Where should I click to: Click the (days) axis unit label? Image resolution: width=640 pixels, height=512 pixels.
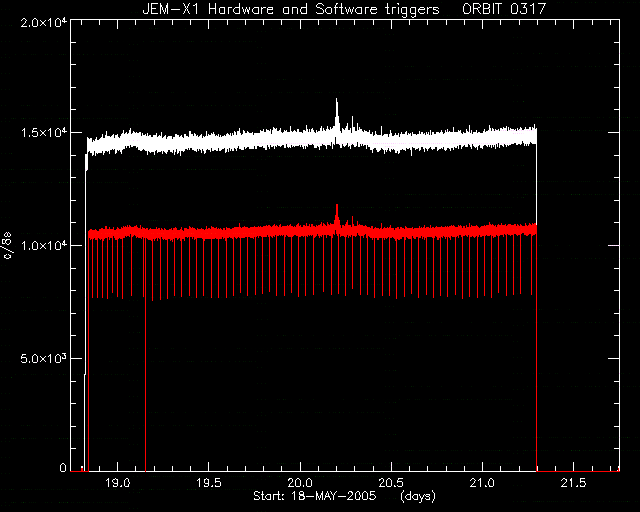(418, 496)
